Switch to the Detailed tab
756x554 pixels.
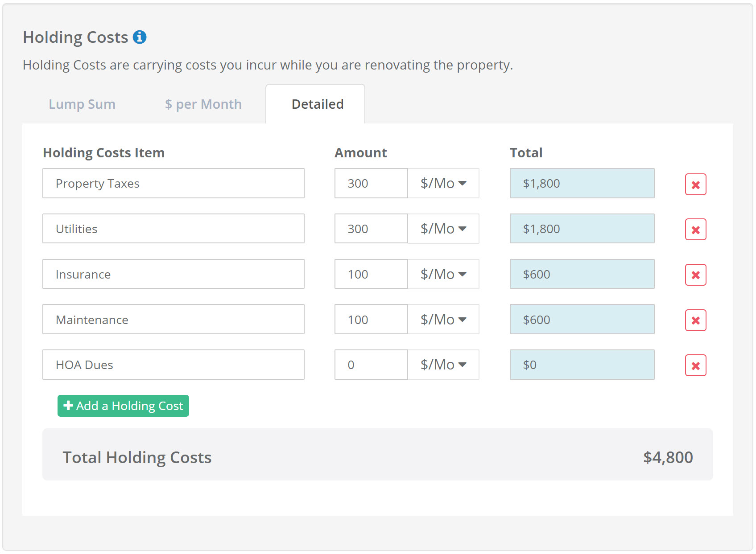(317, 104)
